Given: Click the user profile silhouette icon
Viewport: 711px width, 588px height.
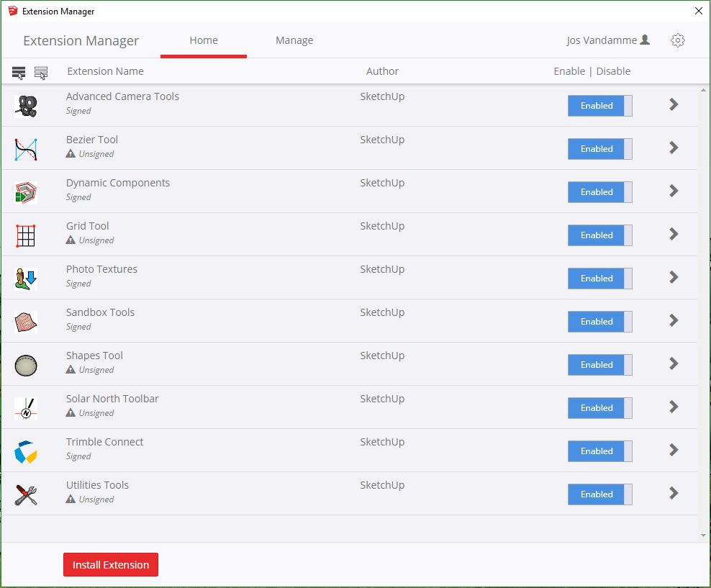Looking at the screenshot, I should point(644,40).
